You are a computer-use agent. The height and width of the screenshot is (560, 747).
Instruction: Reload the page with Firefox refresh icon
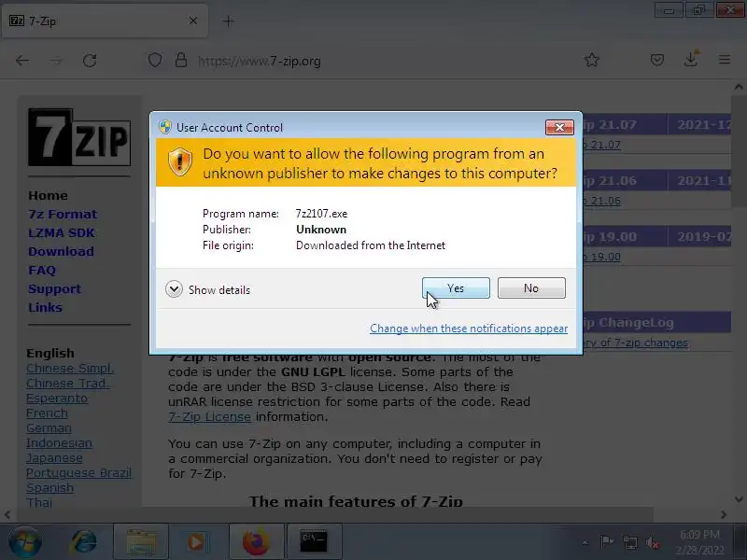(90, 61)
